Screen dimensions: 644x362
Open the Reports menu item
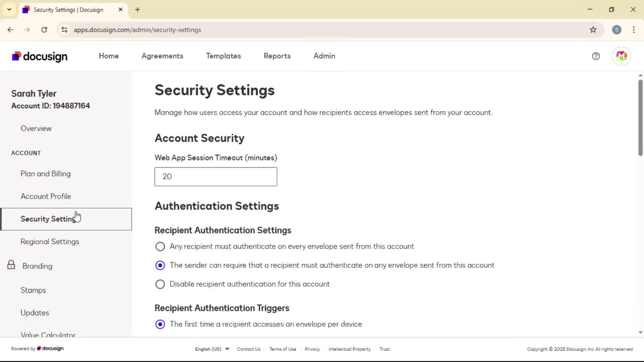pos(277,56)
